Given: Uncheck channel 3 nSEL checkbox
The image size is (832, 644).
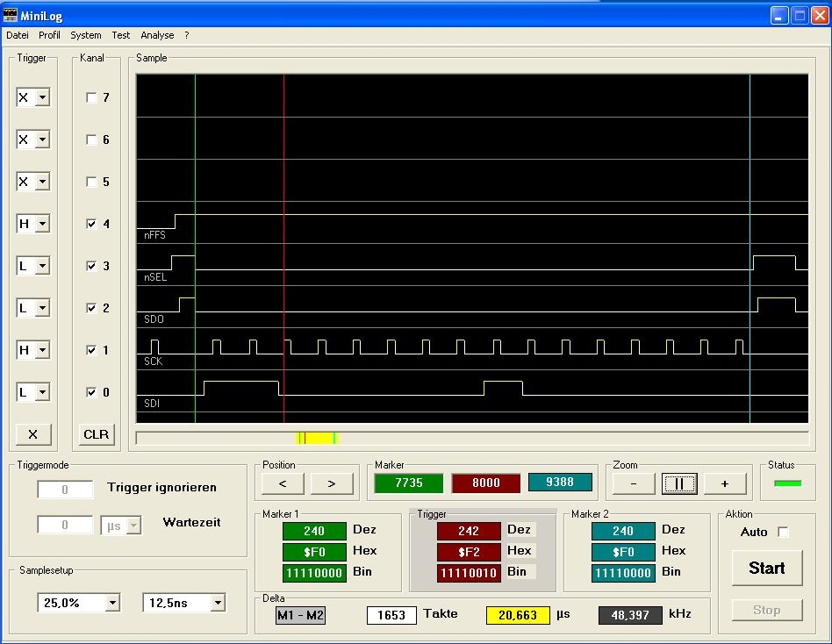Looking at the screenshot, I should point(91,266).
